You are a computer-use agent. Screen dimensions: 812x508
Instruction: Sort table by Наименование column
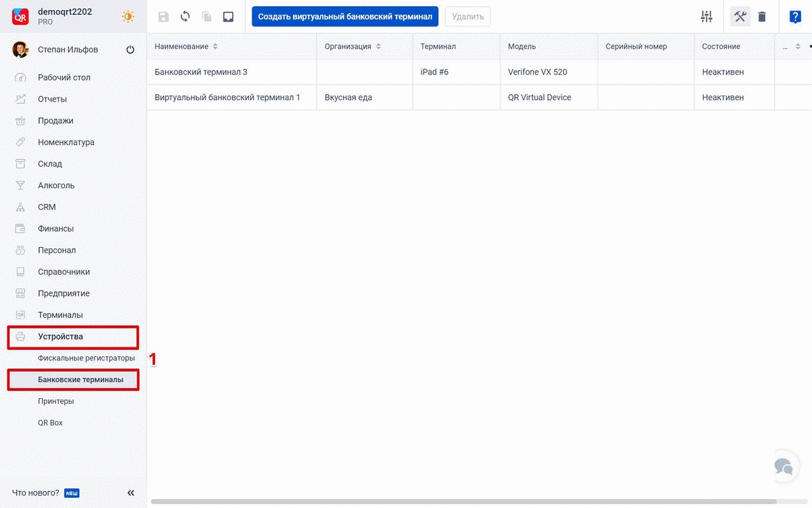point(215,47)
